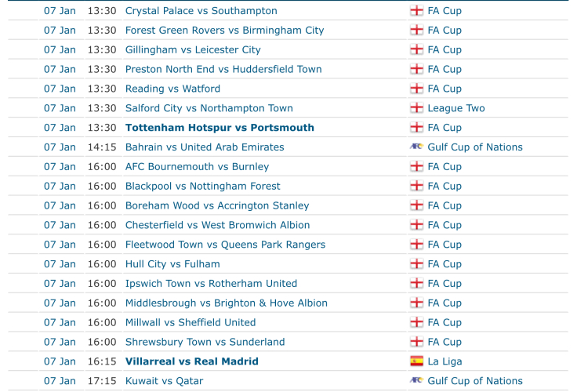The height and width of the screenshot is (392, 588).
Task: Click the England flag beside Crystal Palace match
Action: [x=416, y=11]
